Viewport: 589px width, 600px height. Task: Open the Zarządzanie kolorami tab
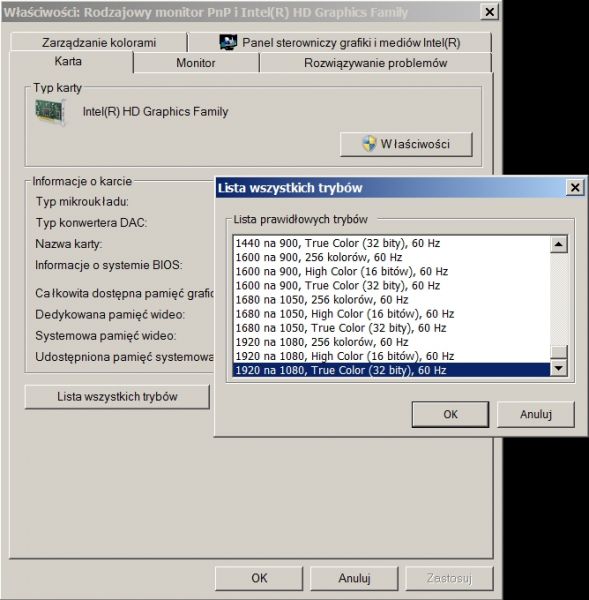tap(99, 42)
